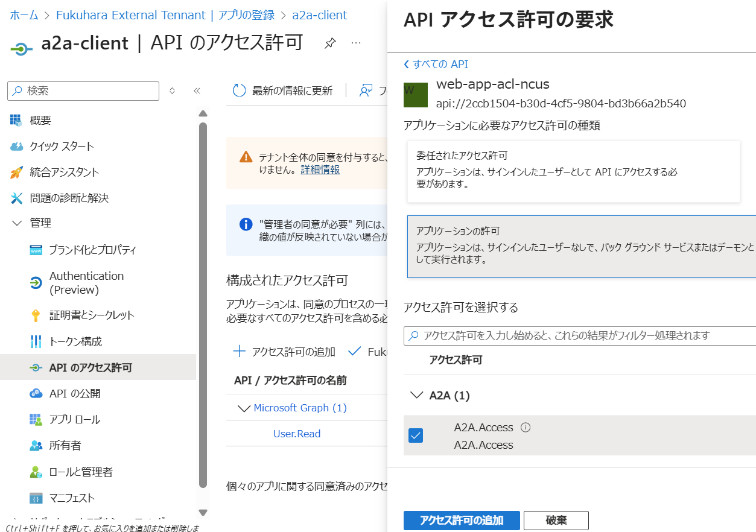
Task: Go back via すべての API link
Action: 436,65
